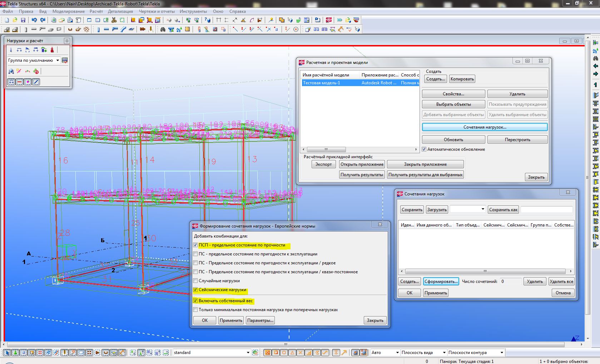600x364 pixels.
Task: Click the Сформировать... button
Action: tap(441, 281)
